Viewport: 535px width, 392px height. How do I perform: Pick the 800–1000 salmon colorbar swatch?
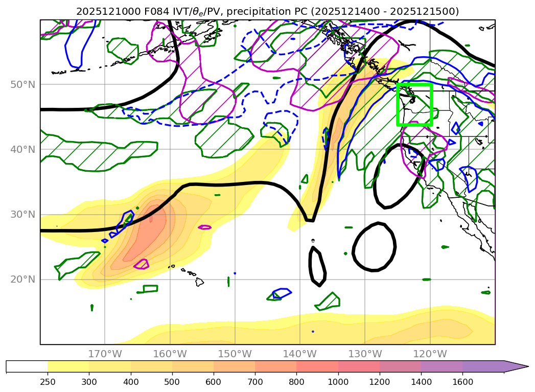click(x=317, y=366)
